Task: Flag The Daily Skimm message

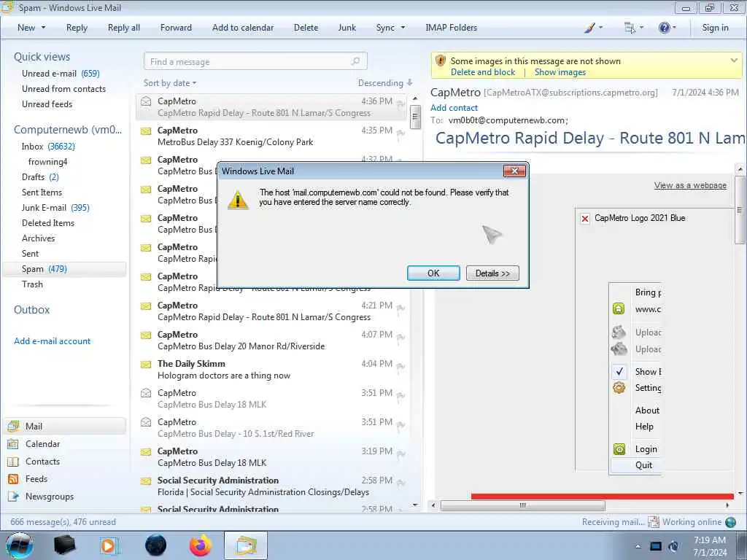Action: point(401,366)
